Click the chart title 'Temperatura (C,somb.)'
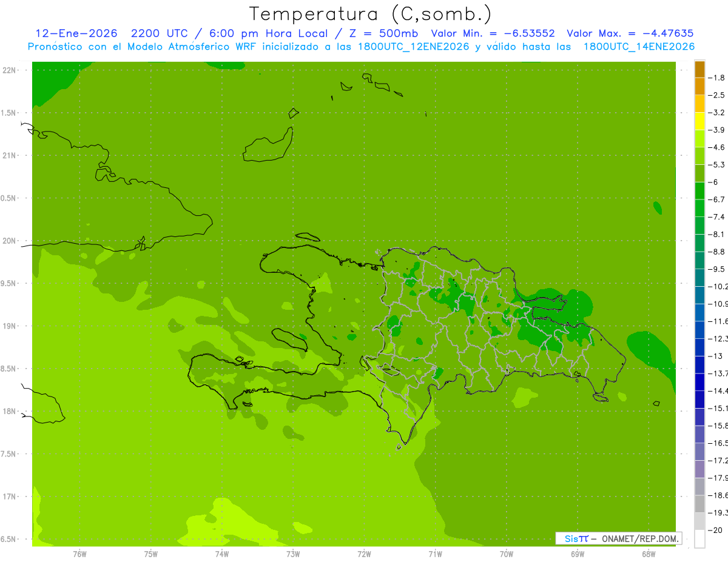This screenshot has width=728, height=562. 369,14
